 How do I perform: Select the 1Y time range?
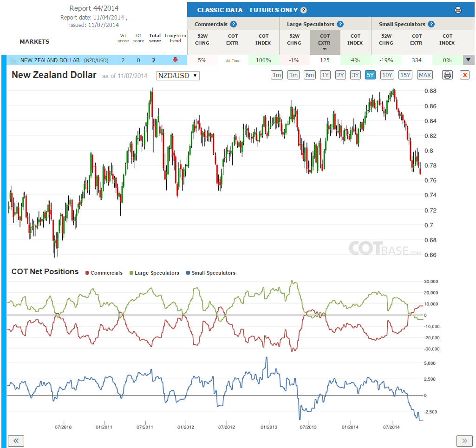[x=325, y=75]
